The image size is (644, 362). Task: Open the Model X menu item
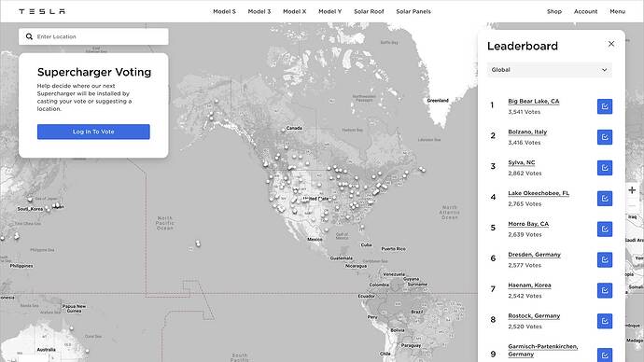pos(295,11)
